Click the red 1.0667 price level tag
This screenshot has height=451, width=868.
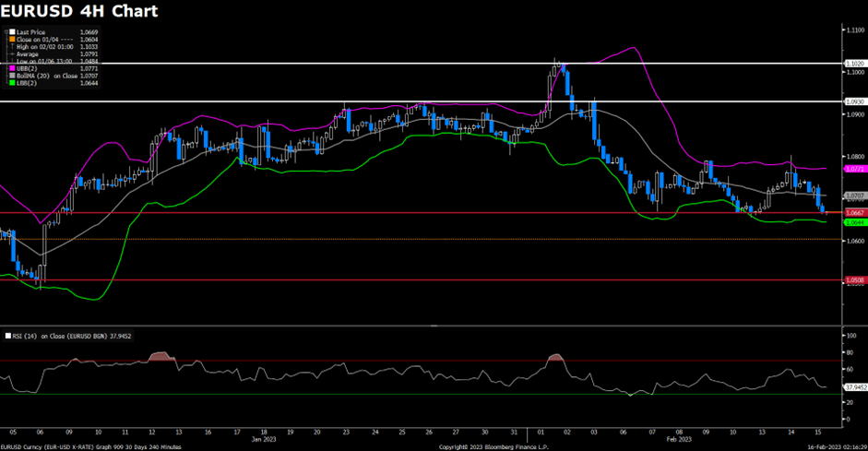tap(854, 213)
